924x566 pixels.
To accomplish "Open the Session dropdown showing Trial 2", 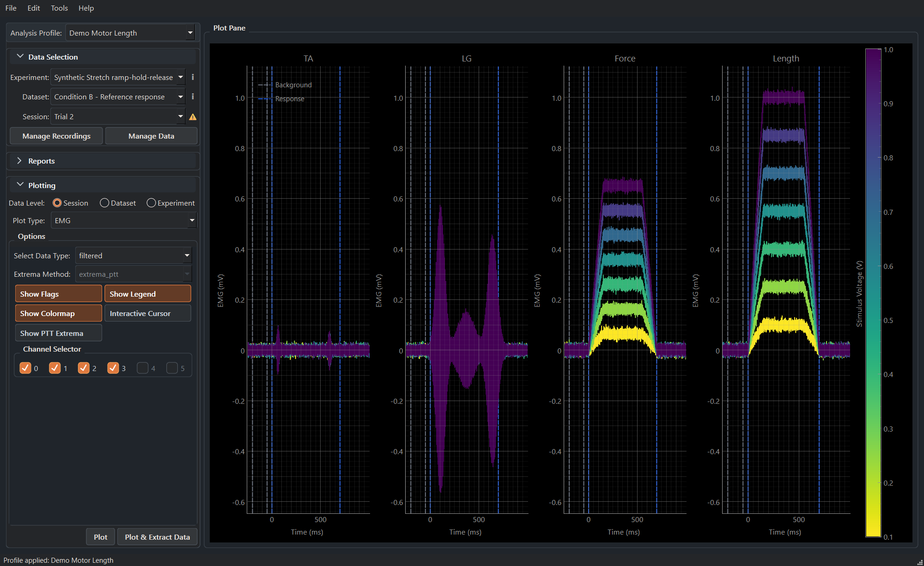I will [x=118, y=116].
